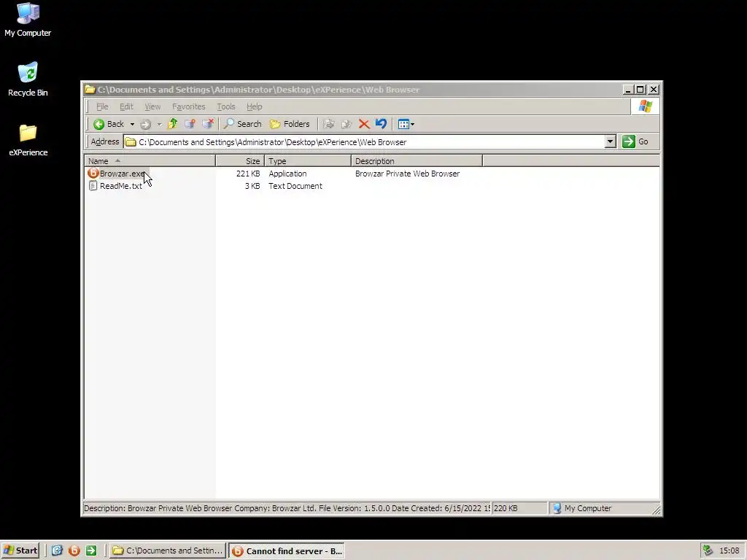
Task: Click the blue Undo icon
Action: tap(381, 124)
